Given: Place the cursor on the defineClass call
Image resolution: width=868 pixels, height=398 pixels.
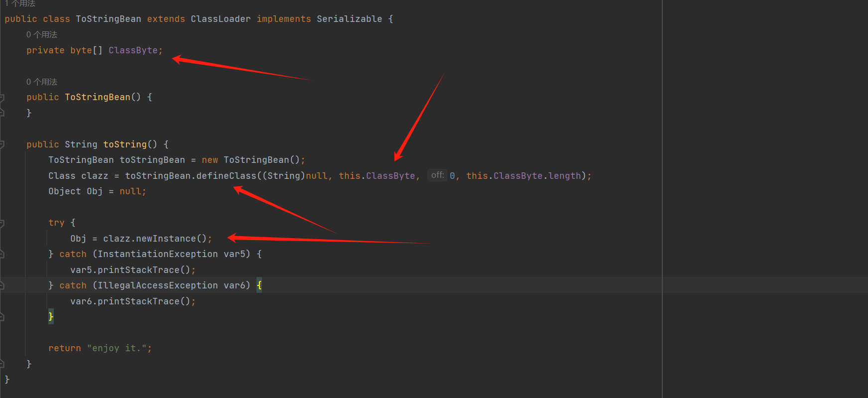Looking at the screenshot, I should 226,176.
